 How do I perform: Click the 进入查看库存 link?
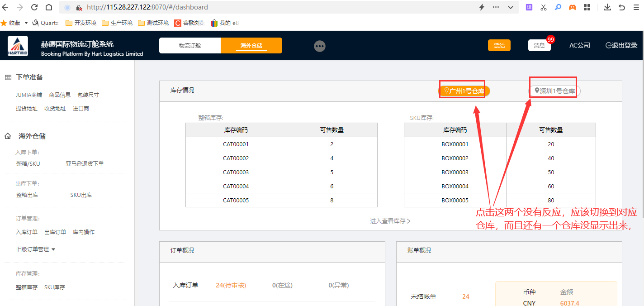390,221
